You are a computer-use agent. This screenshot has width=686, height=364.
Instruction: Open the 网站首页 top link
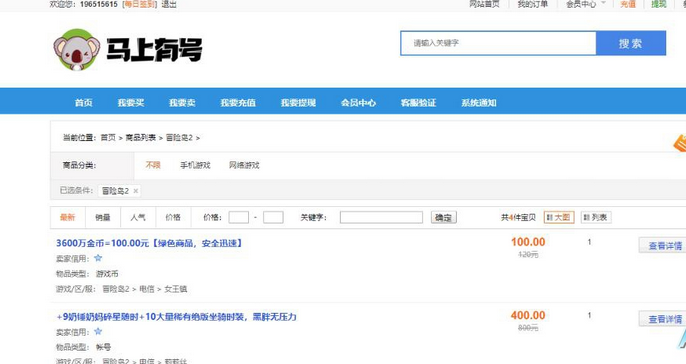click(x=484, y=4)
